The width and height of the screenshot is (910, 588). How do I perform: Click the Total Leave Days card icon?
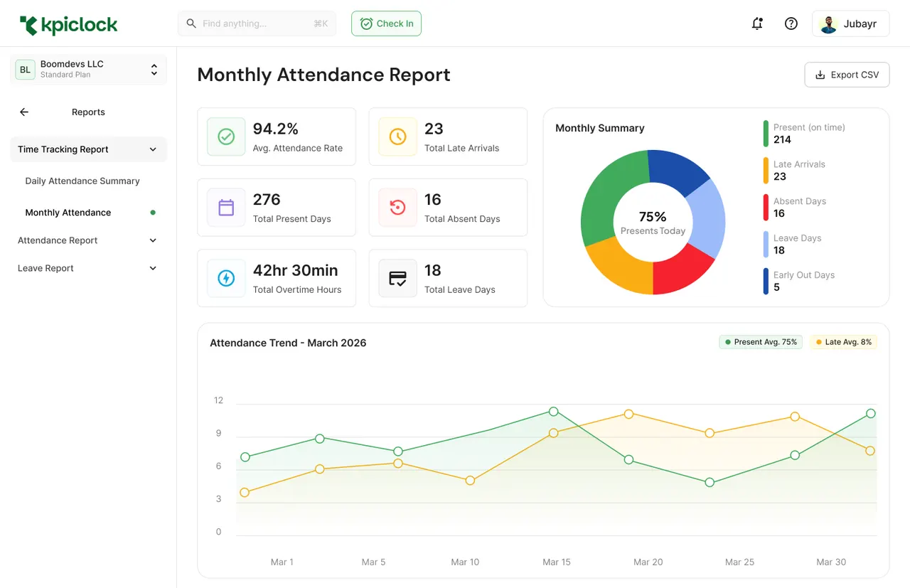click(397, 278)
